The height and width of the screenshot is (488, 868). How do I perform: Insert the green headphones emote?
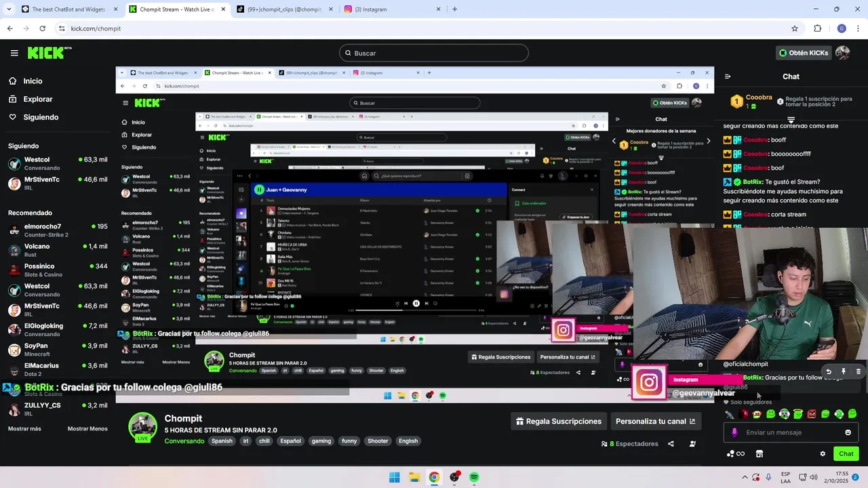pyautogui.click(x=785, y=413)
